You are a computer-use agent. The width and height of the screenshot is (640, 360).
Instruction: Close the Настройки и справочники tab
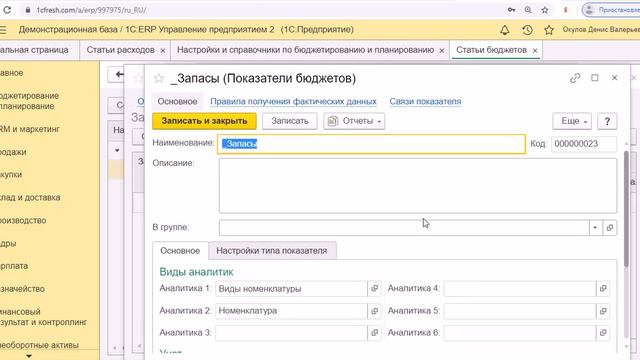tap(442, 51)
